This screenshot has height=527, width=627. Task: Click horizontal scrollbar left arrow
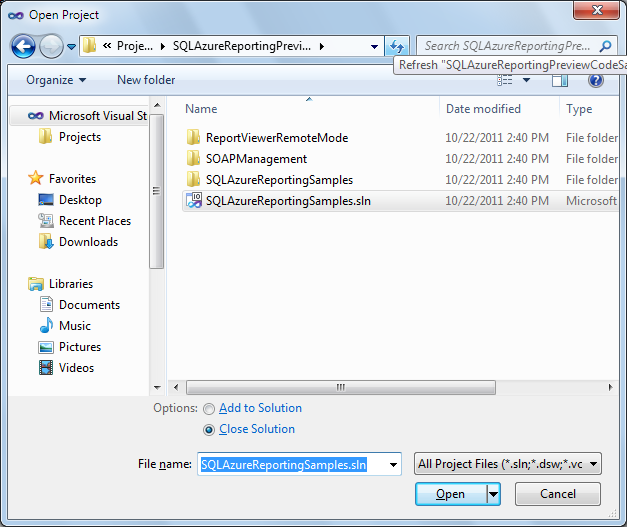(x=176, y=387)
